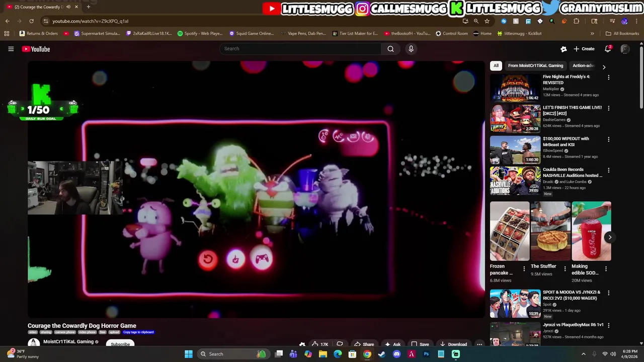Screen dimensions: 644x362
Task: Open $100,000 WIPEOUT with MrBeast title
Action: click(566, 141)
